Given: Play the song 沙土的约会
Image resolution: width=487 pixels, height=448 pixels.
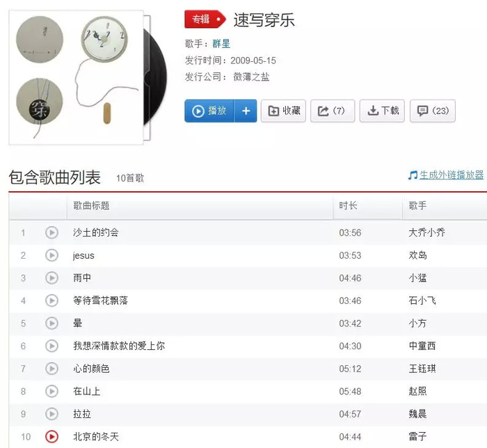Looking at the screenshot, I should coord(51,232).
